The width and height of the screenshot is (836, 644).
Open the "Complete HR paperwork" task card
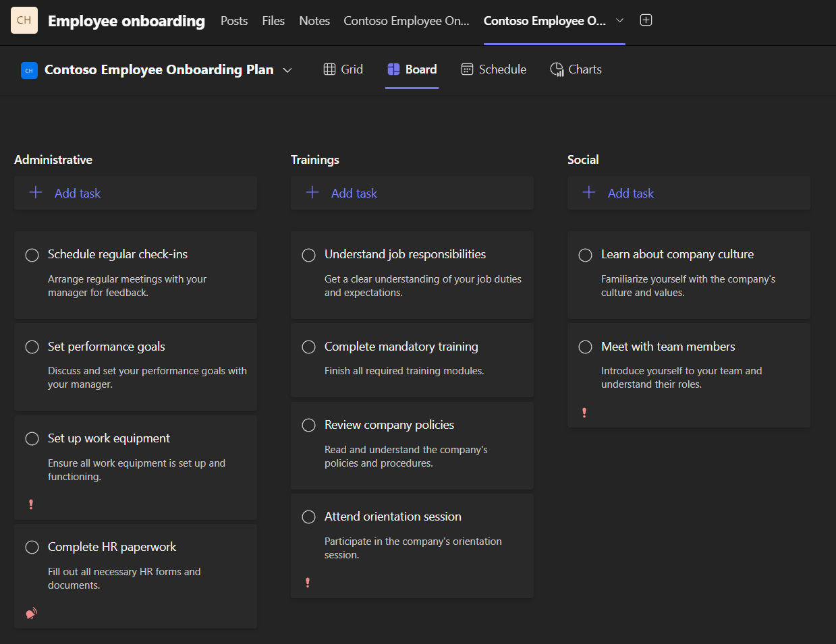[136, 577]
